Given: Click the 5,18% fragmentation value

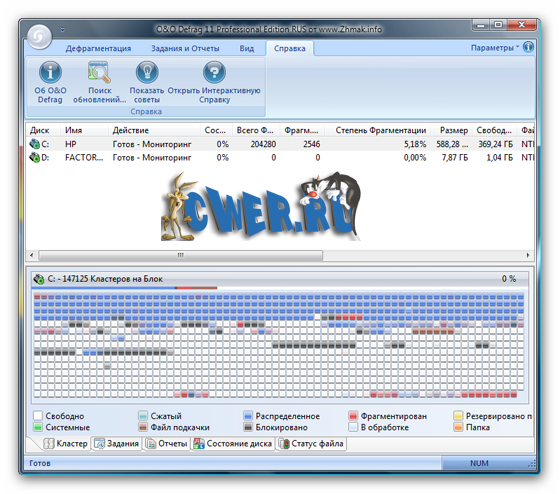Looking at the screenshot, I should point(415,144).
